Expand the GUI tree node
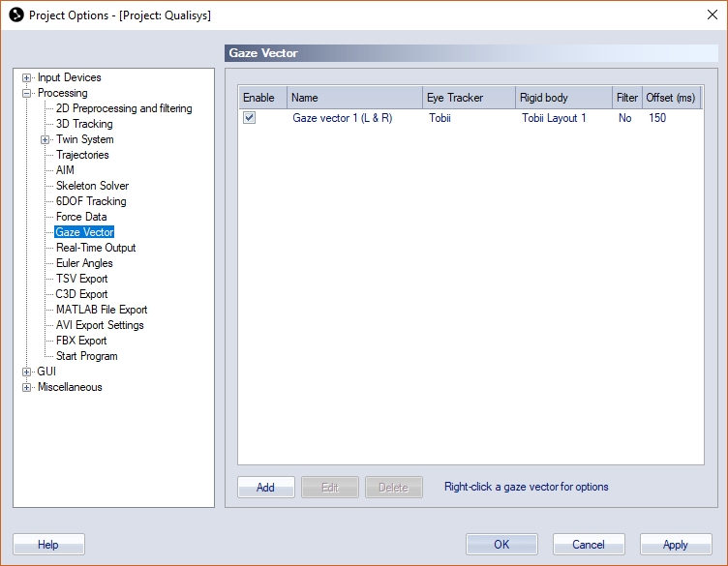 click(x=27, y=372)
